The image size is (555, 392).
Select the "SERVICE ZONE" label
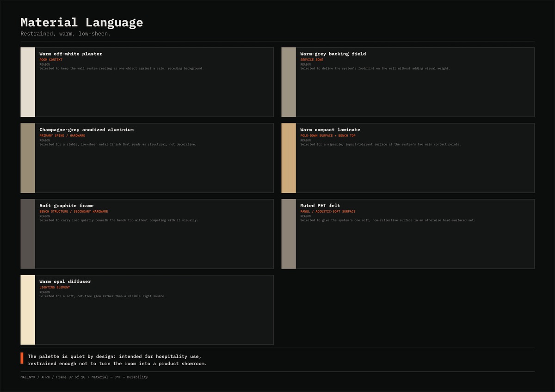click(312, 60)
